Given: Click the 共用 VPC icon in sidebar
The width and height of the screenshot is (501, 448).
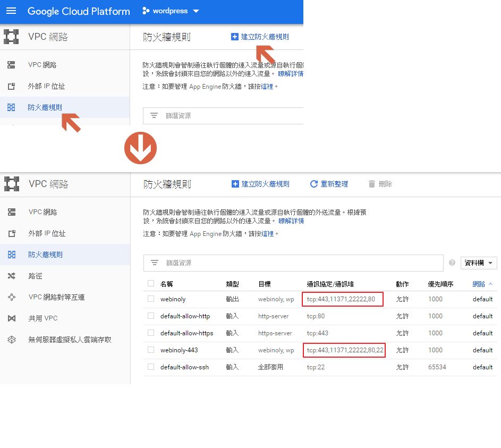Looking at the screenshot, I should click(12, 318).
